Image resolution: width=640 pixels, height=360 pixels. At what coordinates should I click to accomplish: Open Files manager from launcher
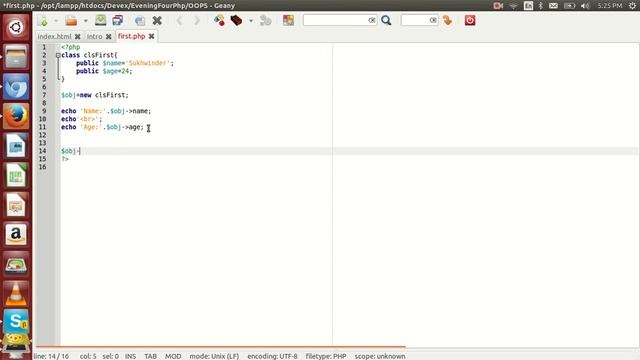coord(16,57)
